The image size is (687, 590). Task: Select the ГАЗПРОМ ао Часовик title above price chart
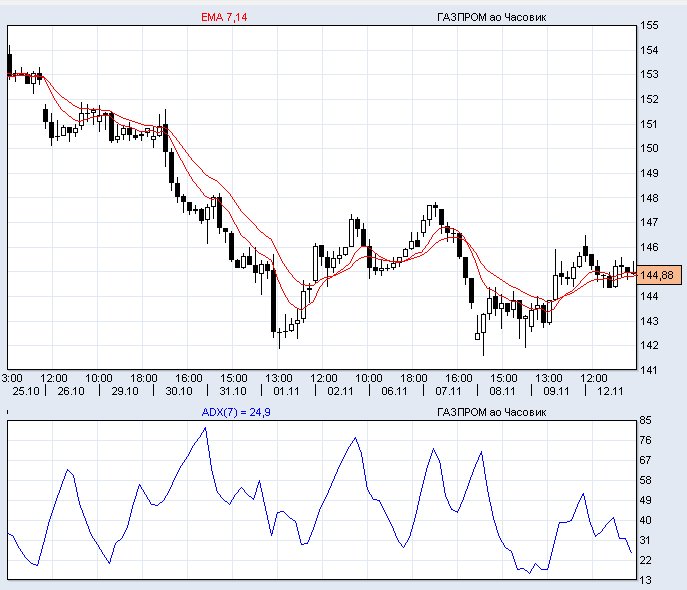pyautogui.click(x=492, y=18)
